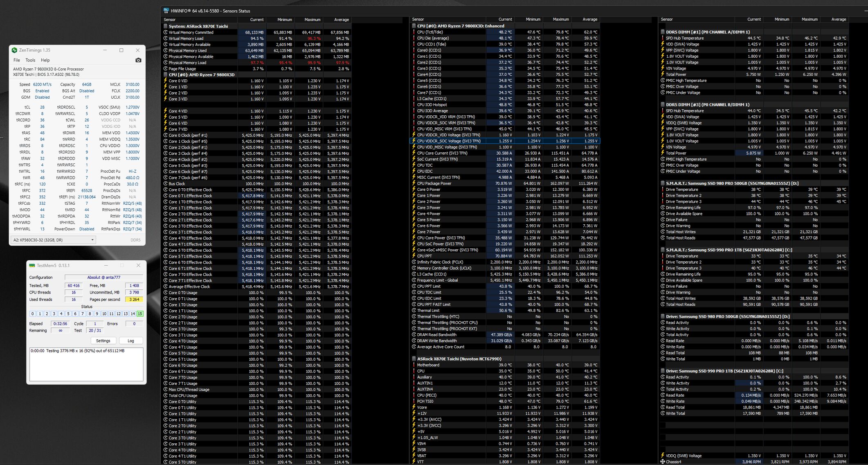Select the Max CPU/Thread Usage row
This screenshot has width=868, height=465.
point(256,390)
